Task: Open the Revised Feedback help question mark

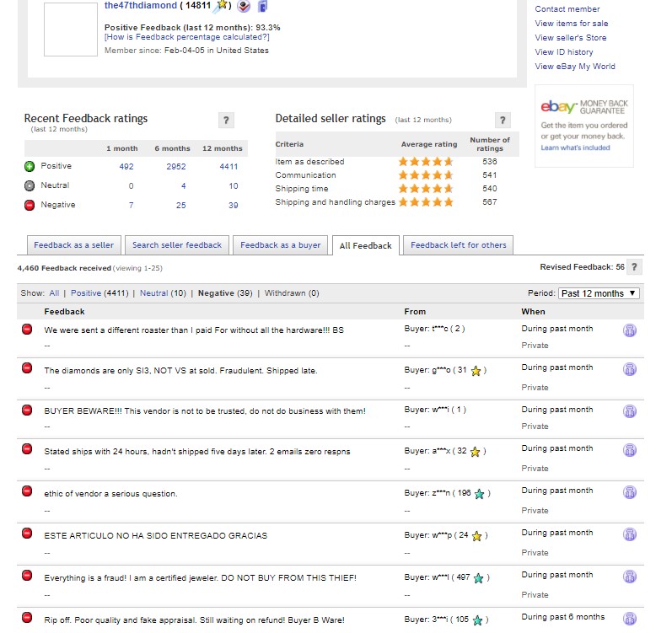Action: [634, 267]
